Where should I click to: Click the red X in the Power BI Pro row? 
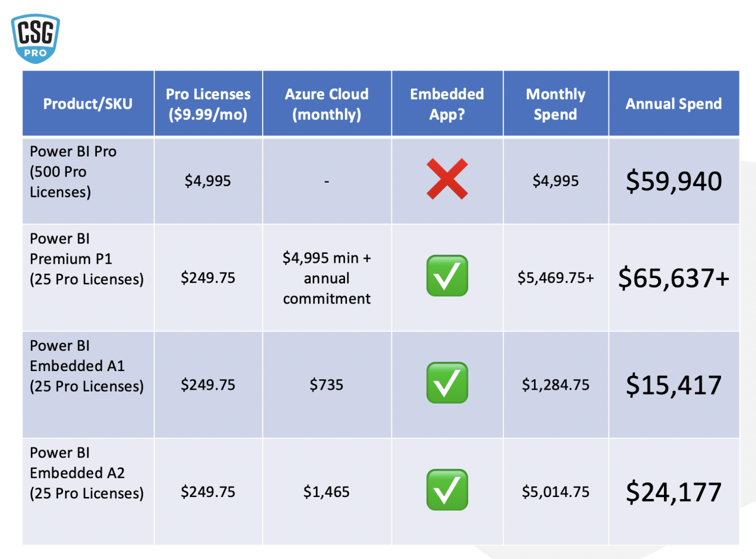[447, 179]
